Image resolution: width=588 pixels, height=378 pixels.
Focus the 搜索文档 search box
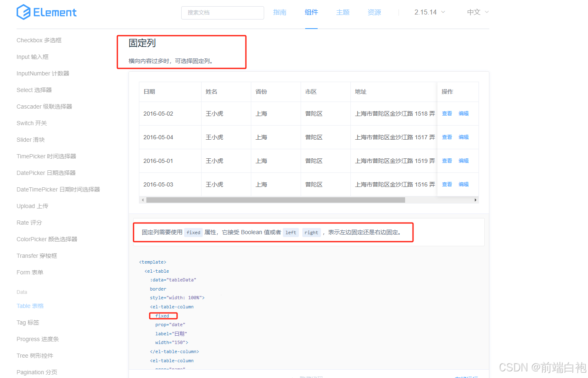point(223,12)
